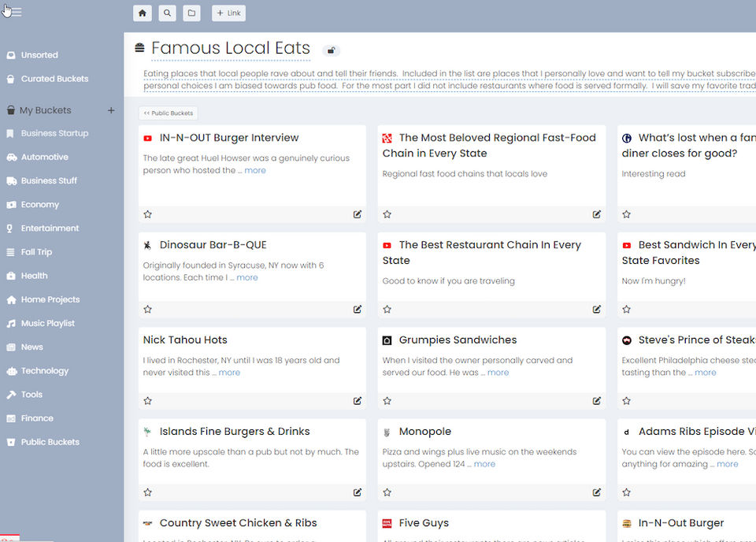
Task: Edit the Nick Tahou Hots card
Action: (x=358, y=401)
